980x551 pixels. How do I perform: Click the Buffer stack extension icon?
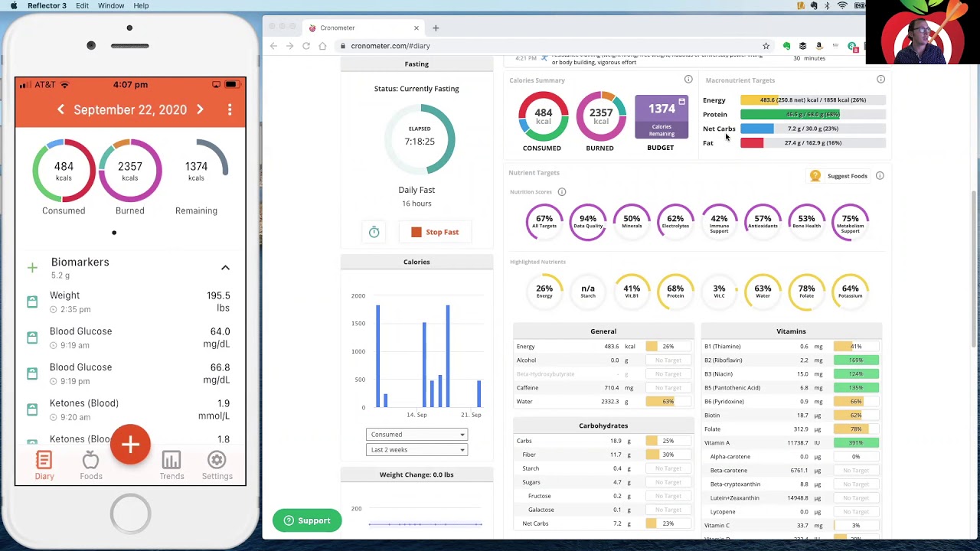[x=802, y=46]
